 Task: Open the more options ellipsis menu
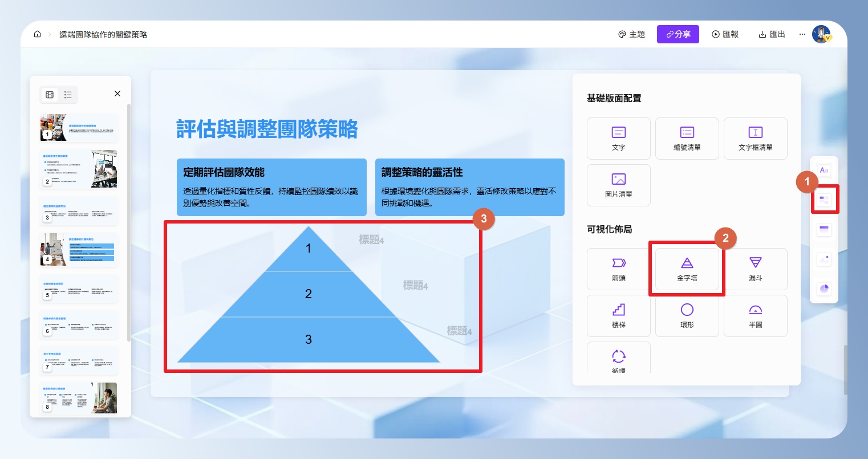[x=802, y=34]
